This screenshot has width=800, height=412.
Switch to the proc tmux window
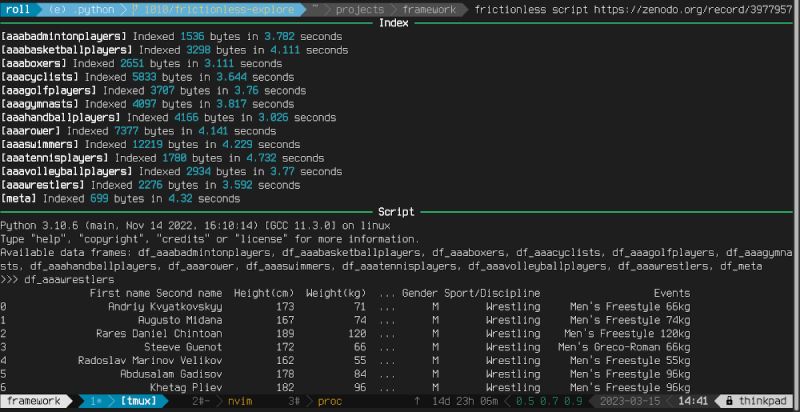[x=329, y=401]
